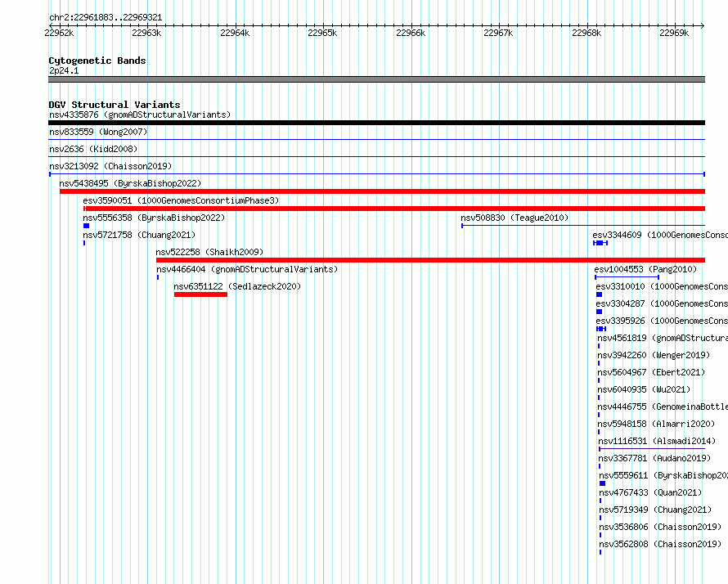Click the esv3310010 variant label
Image resolution: width=728 pixels, height=584 pixels.
coord(662,286)
